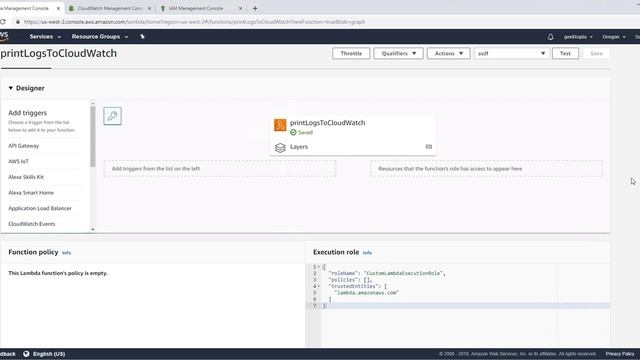Click the orange Lambda function icon
Viewport: 640px width, 360px height.
[x=280, y=125]
